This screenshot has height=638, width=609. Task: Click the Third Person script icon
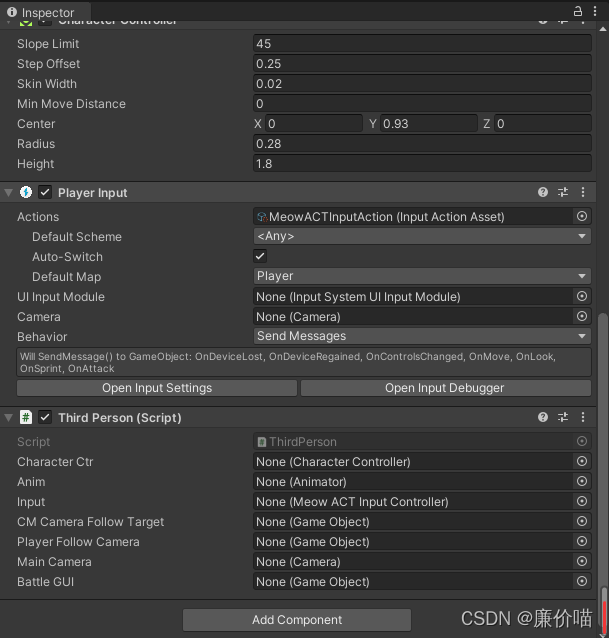click(x=26, y=417)
